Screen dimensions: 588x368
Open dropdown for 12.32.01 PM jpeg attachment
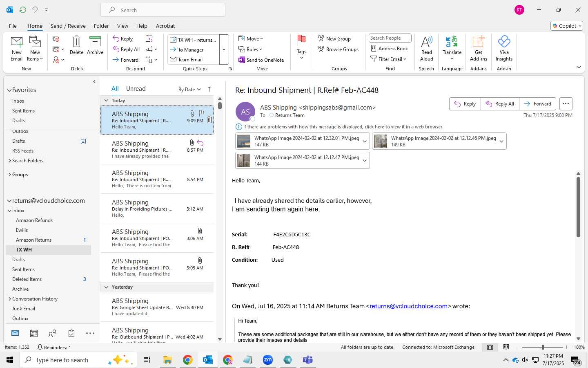[365, 141]
